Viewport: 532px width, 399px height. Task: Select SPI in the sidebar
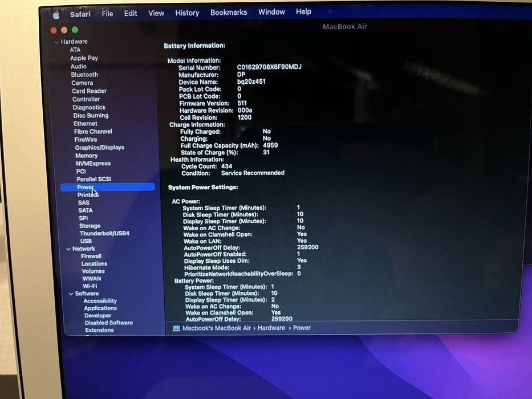click(83, 218)
